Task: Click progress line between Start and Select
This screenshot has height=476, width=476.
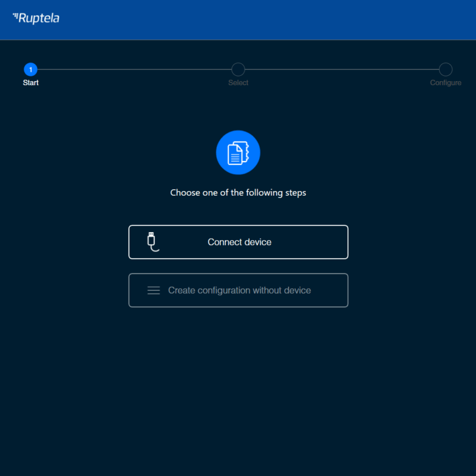Action: coord(134,69)
